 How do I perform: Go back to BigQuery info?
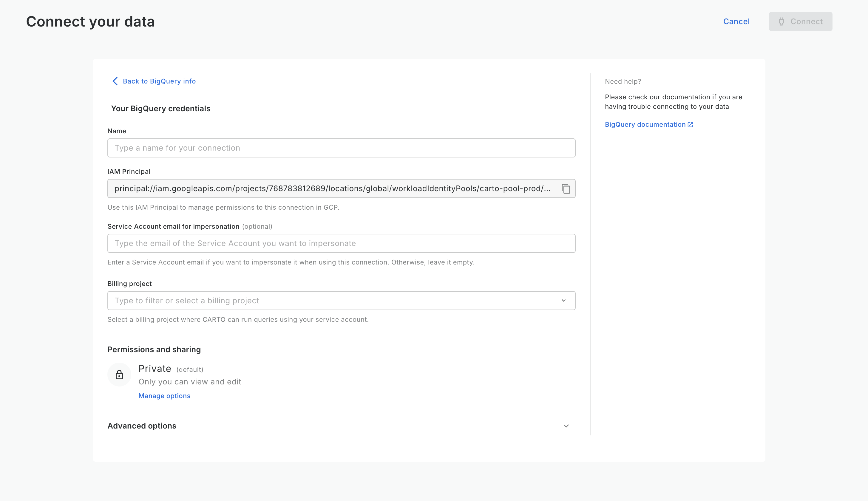(x=159, y=81)
